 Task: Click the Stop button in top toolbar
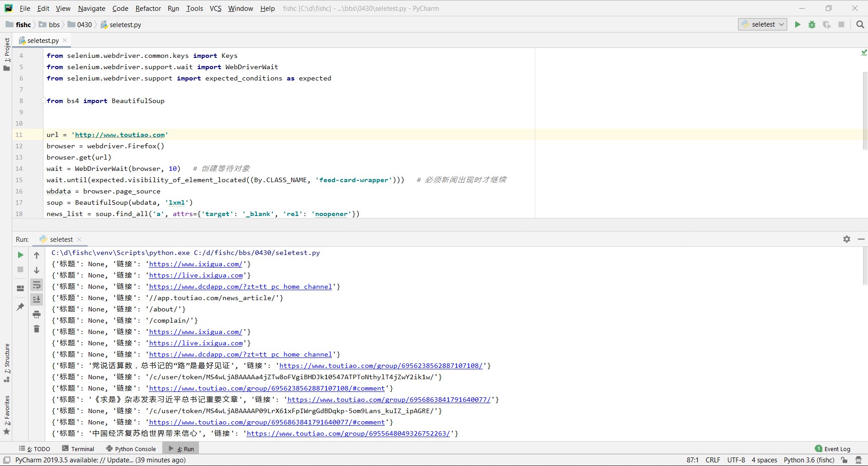841,24
